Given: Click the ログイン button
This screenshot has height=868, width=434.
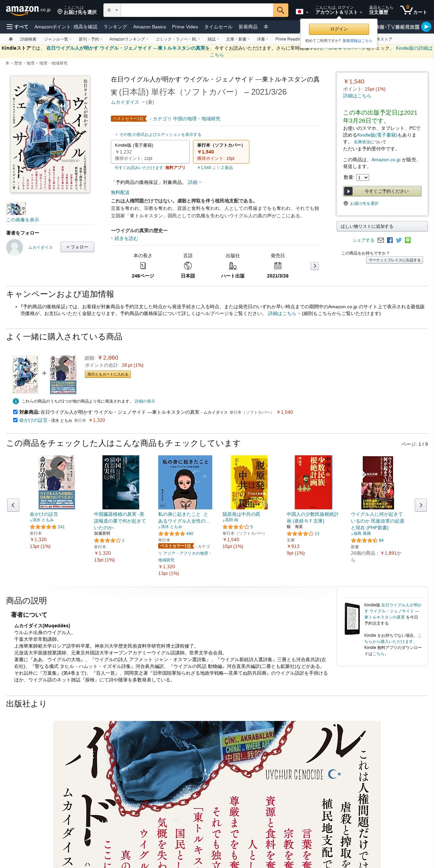Looking at the screenshot, I should (x=339, y=29).
